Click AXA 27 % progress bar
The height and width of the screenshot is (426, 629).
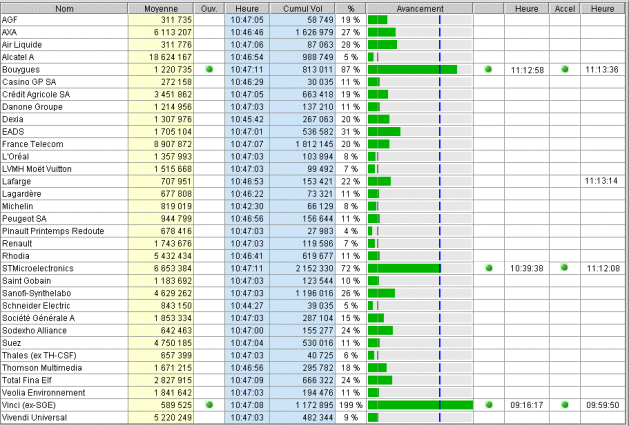coord(420,32)
